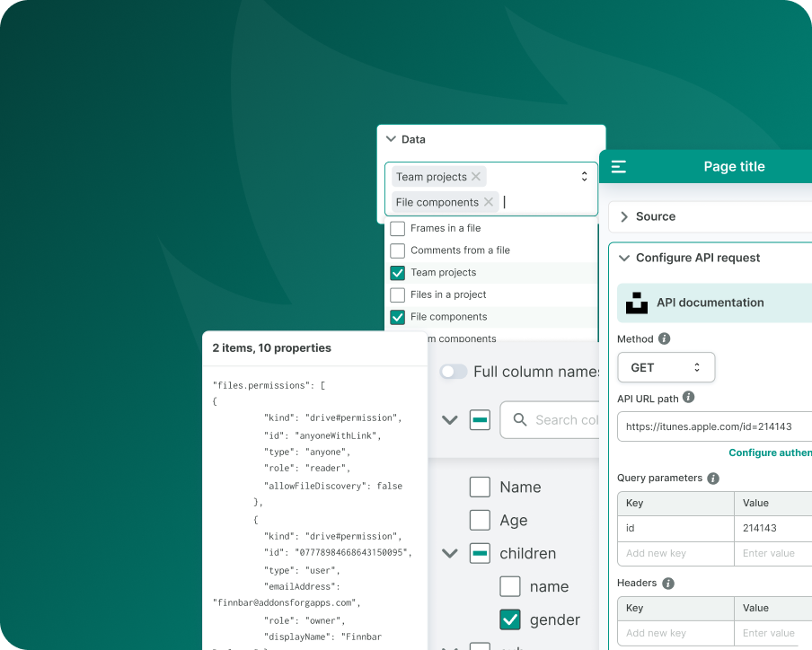Click the Query parameters info icon

coord(713,479)
